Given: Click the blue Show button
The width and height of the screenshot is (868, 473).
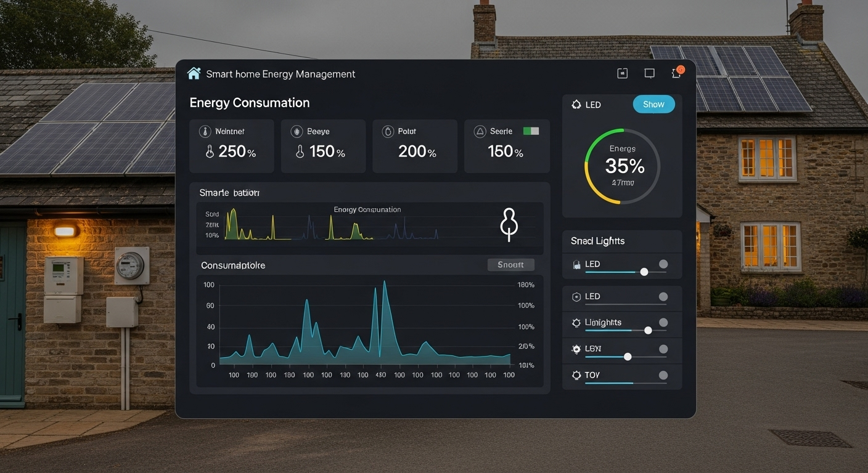Looking at the screenshot, I should (x=653, y=105).
